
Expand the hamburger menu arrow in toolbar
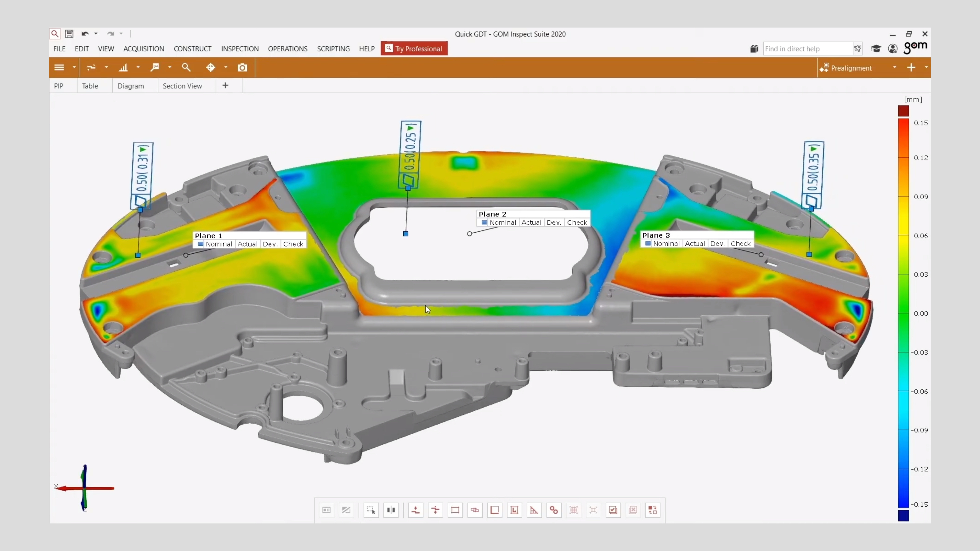74,67
